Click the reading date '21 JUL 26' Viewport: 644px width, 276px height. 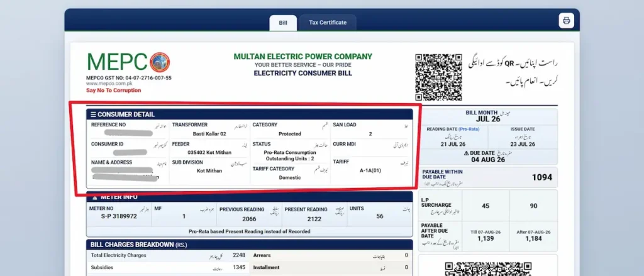point(454,144)
